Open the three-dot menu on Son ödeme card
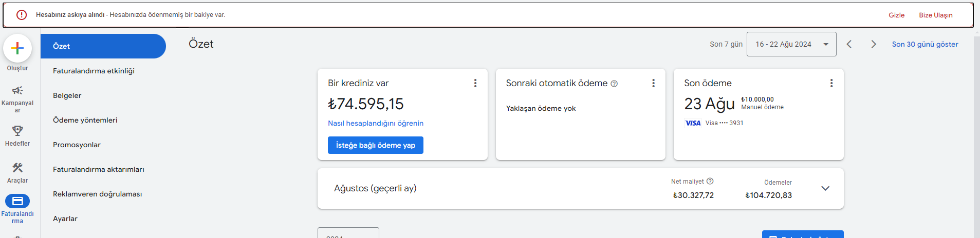The height and width of the screenshot is (238, 980). (x=831, y=83)
